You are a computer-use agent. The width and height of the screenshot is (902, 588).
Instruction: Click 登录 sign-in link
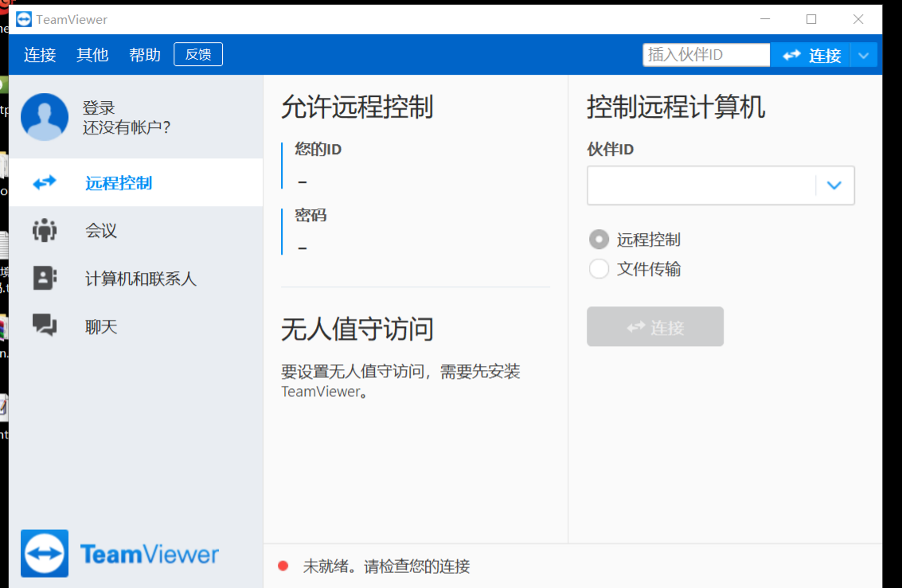[99, 107]
